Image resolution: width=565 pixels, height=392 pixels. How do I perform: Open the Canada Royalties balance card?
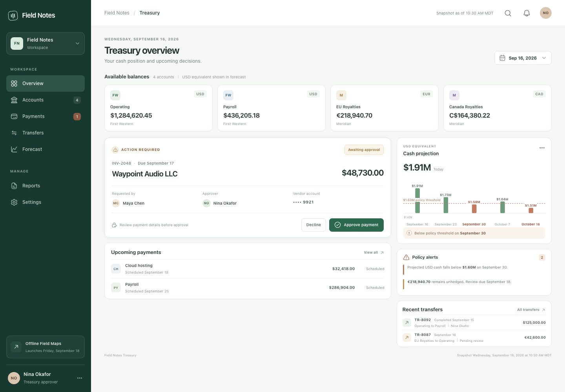pos(498,108)
